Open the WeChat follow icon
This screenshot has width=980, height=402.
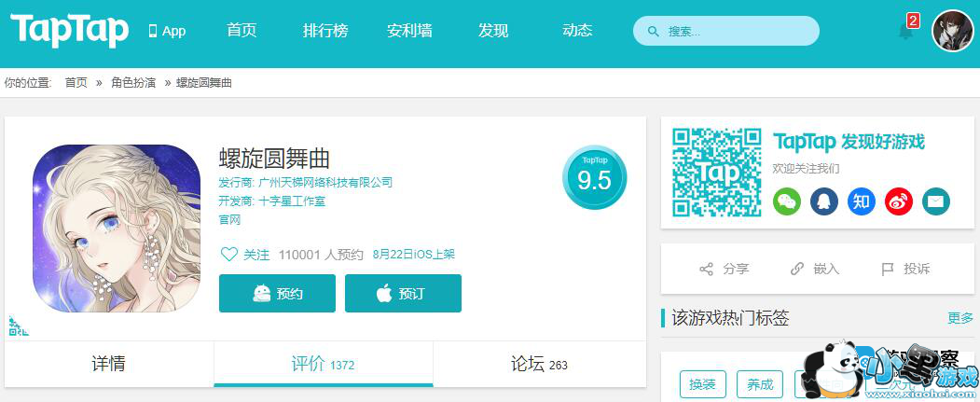pos(787,201)
